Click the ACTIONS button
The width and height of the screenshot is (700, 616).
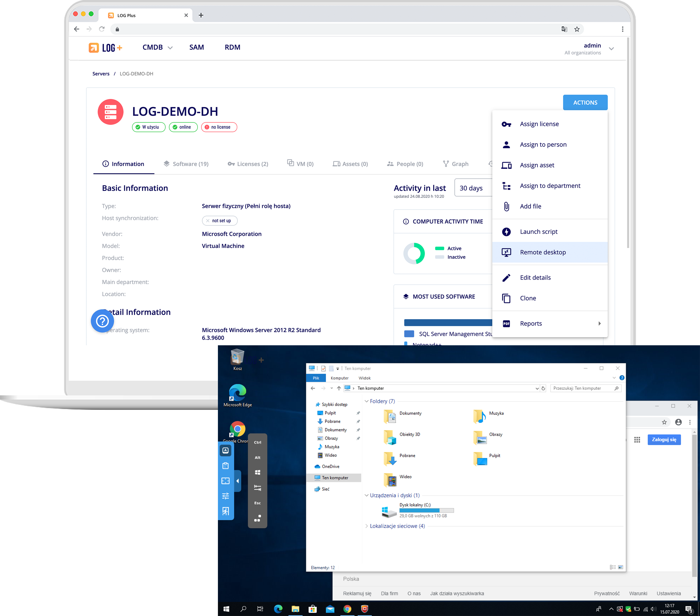585,102
